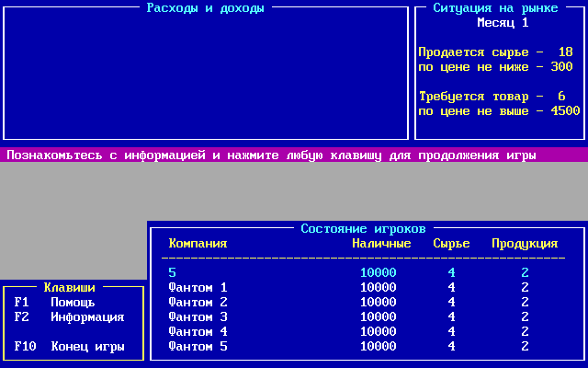Click the F2 Информация key hint

[x=70, y=316]
